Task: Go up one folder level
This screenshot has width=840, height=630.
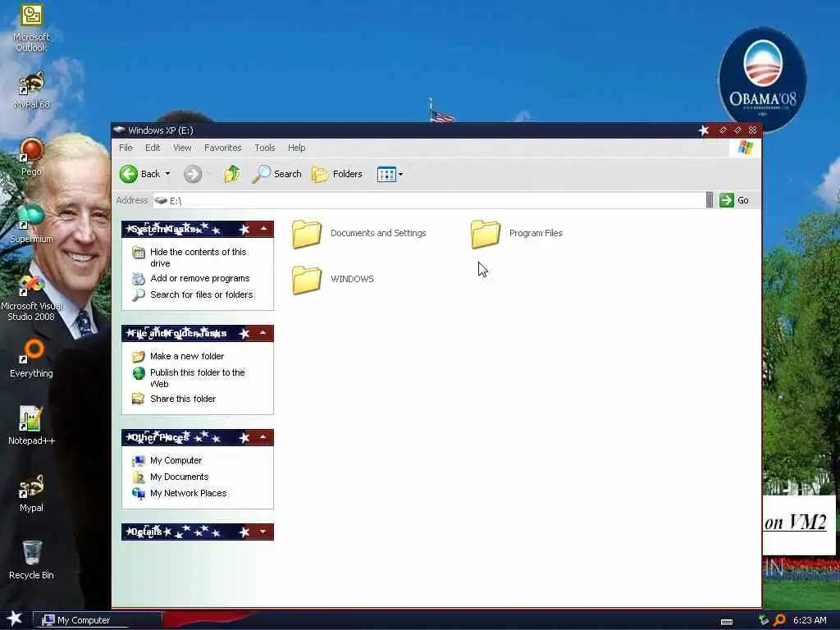Action: [232, 174]
